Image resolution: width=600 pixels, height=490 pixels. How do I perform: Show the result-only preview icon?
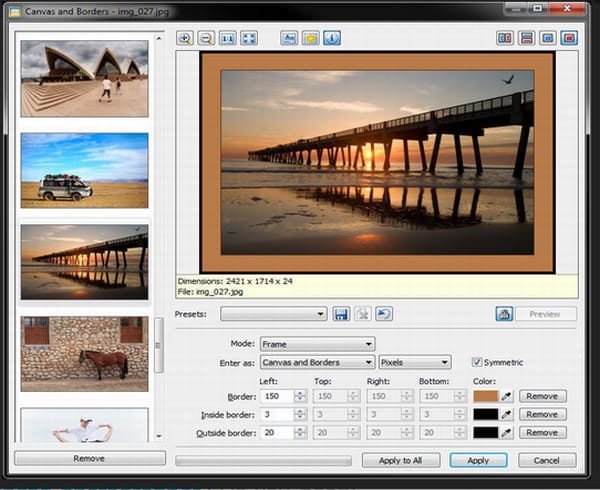pyautogui.click(x=569, y=38)
